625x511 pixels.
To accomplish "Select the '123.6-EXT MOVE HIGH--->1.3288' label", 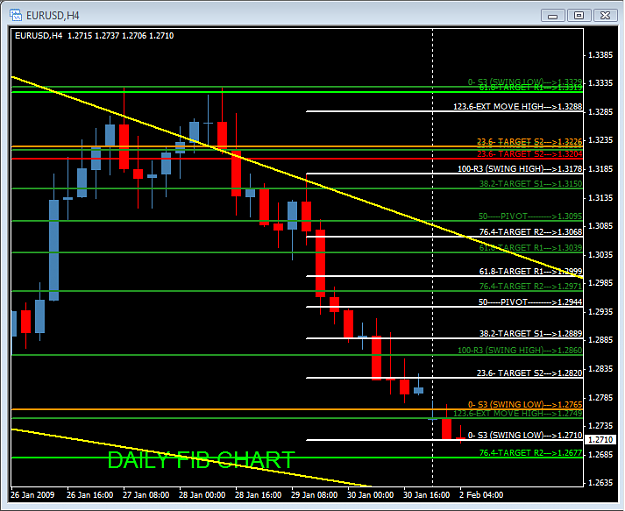I will pyautogui.click(x=517, y=106).
